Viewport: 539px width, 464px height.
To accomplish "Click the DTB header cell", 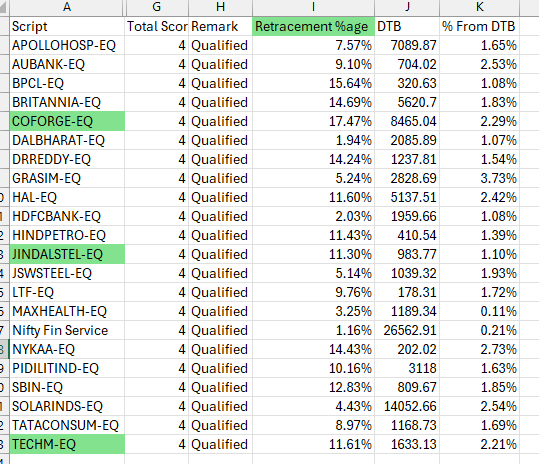I will tap(407, 26).
